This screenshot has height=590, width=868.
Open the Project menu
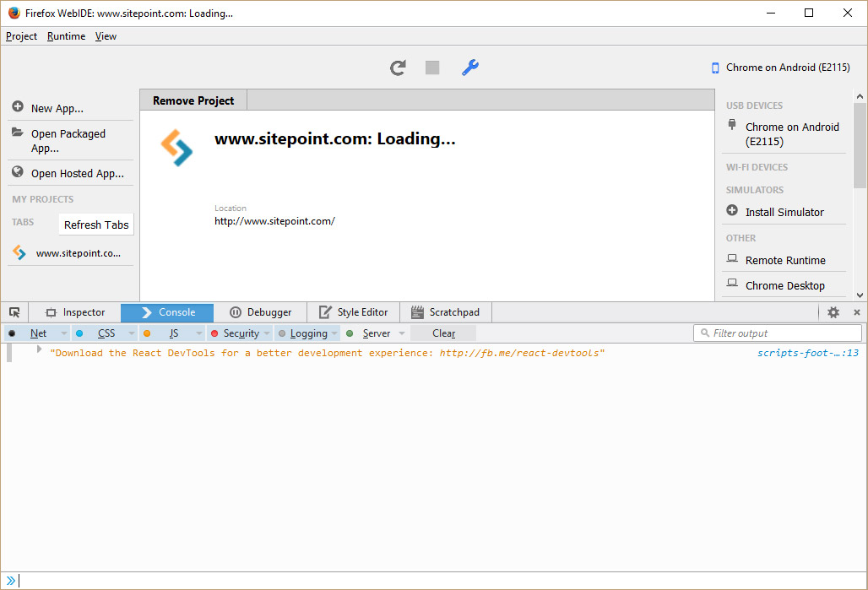click(x=21, y=36)
